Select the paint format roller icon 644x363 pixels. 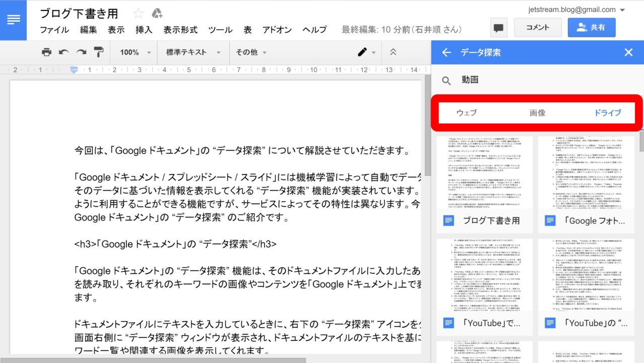99,52
